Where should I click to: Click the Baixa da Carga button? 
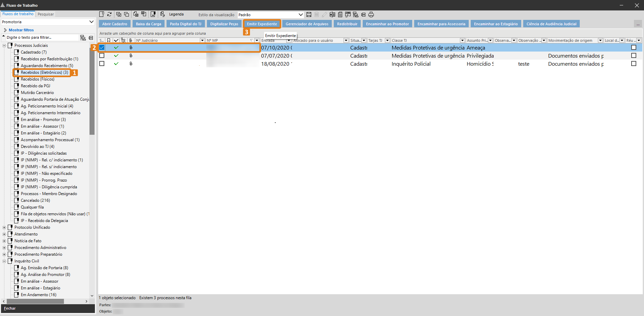(148, 24)
